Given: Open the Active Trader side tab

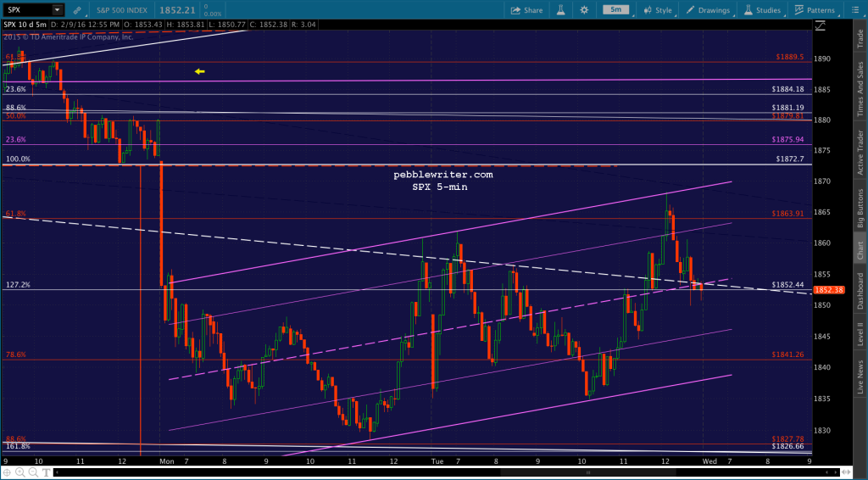Looking at the screenshot, I should click(860, 150).
